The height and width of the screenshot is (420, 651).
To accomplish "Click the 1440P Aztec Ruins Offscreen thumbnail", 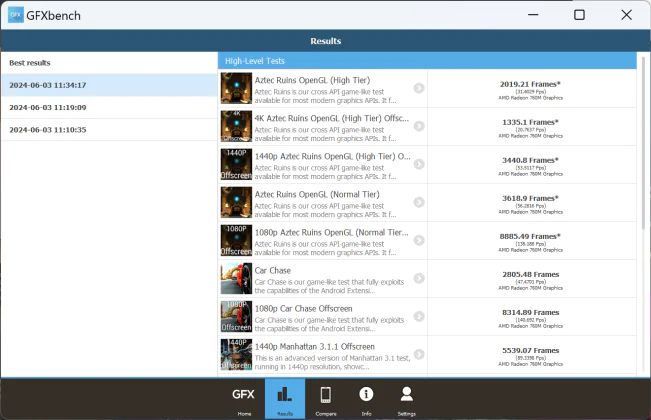I will coord(236,164).
